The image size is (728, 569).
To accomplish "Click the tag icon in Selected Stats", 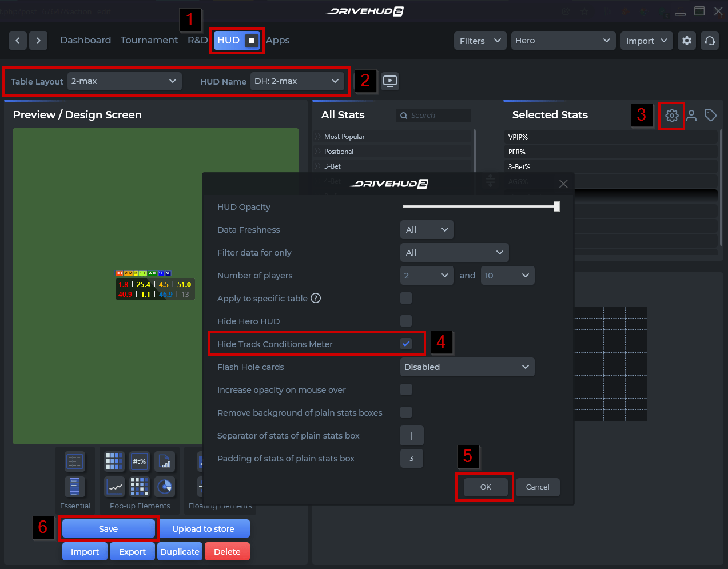I will coord(710,116).
